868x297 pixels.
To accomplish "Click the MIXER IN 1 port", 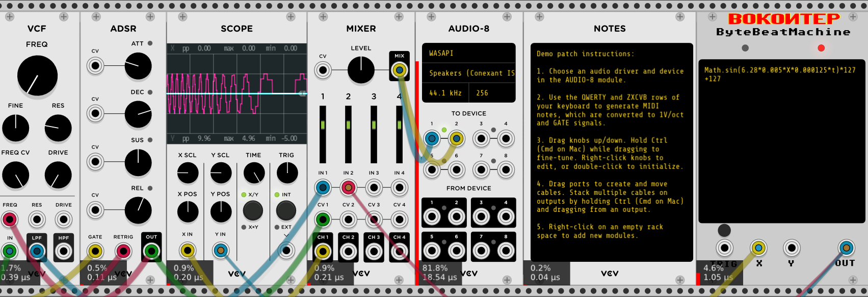I will [323, 188].
